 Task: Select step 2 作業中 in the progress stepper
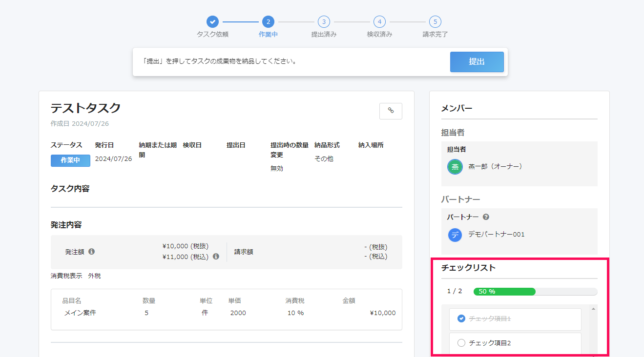[268, 21]
